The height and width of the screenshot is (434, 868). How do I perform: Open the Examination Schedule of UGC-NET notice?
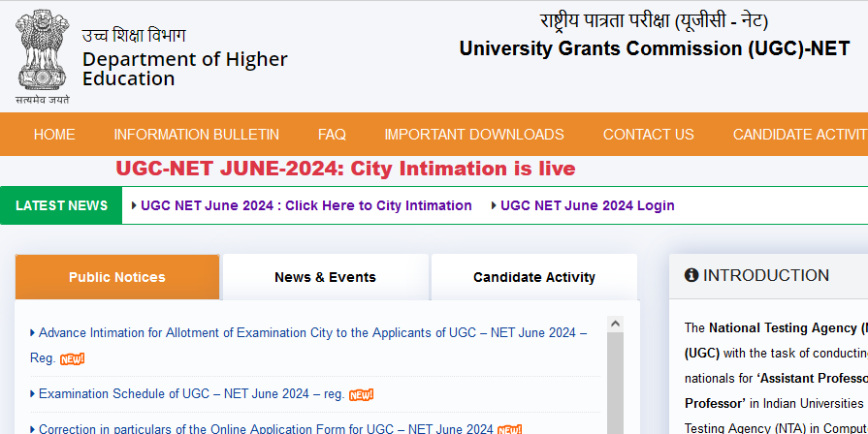pos(191,393)
